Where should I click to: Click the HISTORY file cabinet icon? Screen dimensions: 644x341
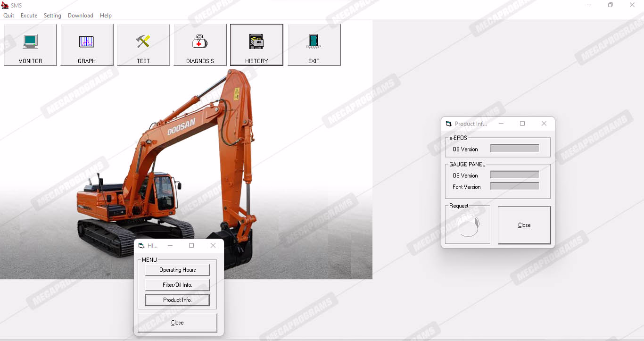[x=256, y=42]
